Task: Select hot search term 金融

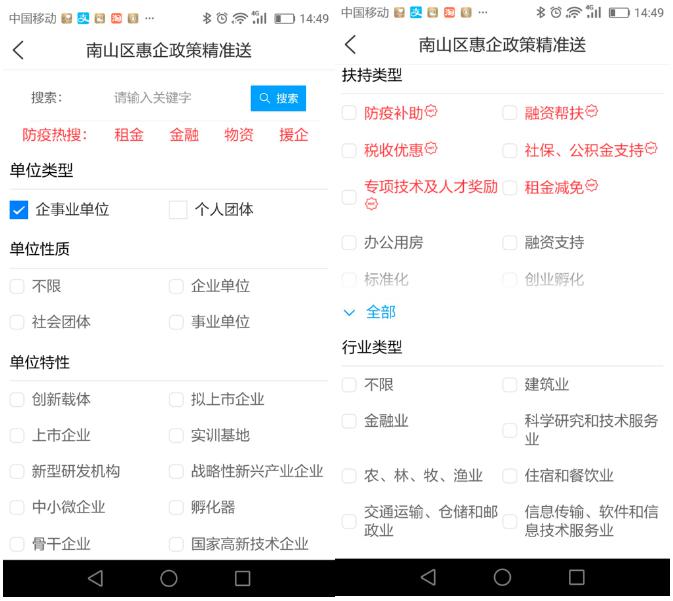Action: [x=184, y=135]
